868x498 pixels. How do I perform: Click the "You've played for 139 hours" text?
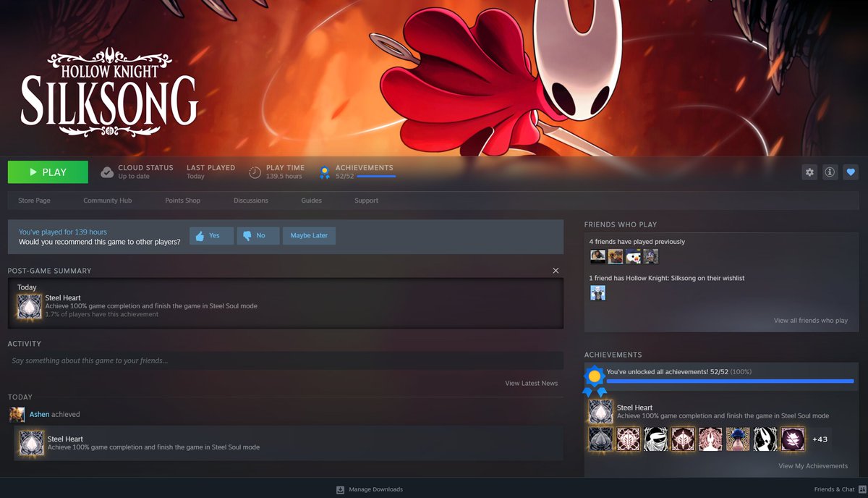point(63,232)
